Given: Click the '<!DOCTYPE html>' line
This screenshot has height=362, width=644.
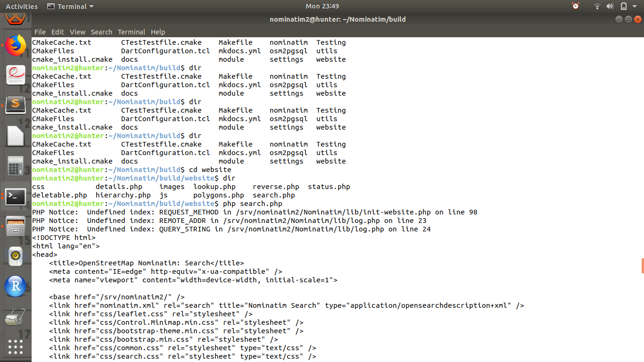Looking at the screenshot, I should (x=64, y=238).
